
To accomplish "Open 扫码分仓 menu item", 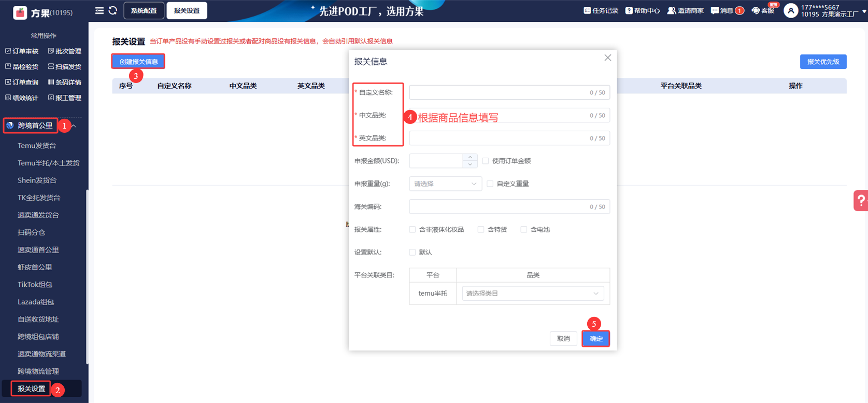I will click(x=32, y=232).
